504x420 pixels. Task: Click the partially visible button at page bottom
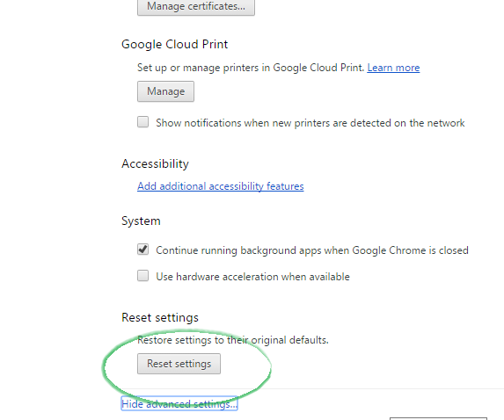tap(438, 418)
